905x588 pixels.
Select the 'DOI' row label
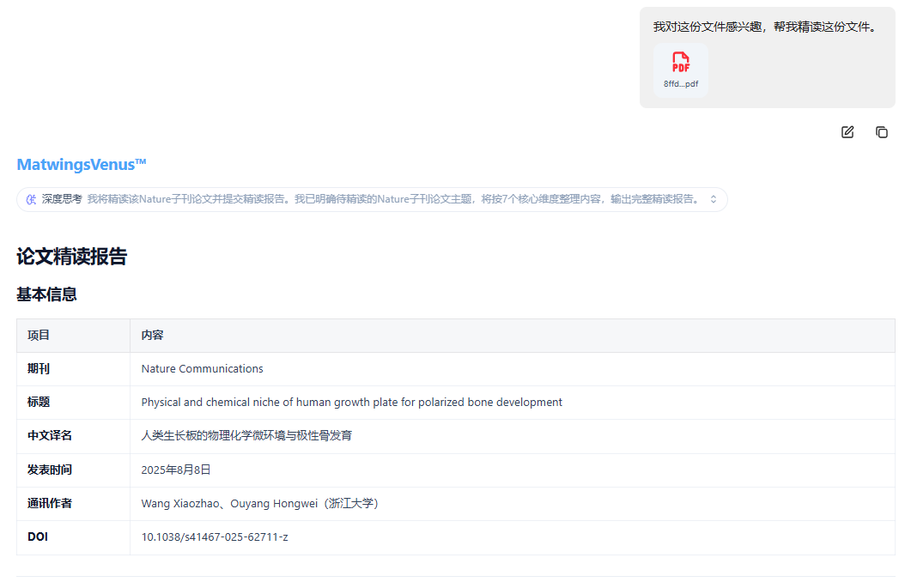point(38,536)
